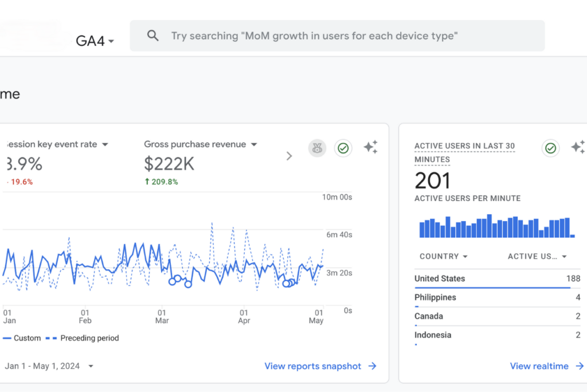This screenshot has height=392, width=587.
Task: Open the View realtime link
Action: tap(539, 366)
